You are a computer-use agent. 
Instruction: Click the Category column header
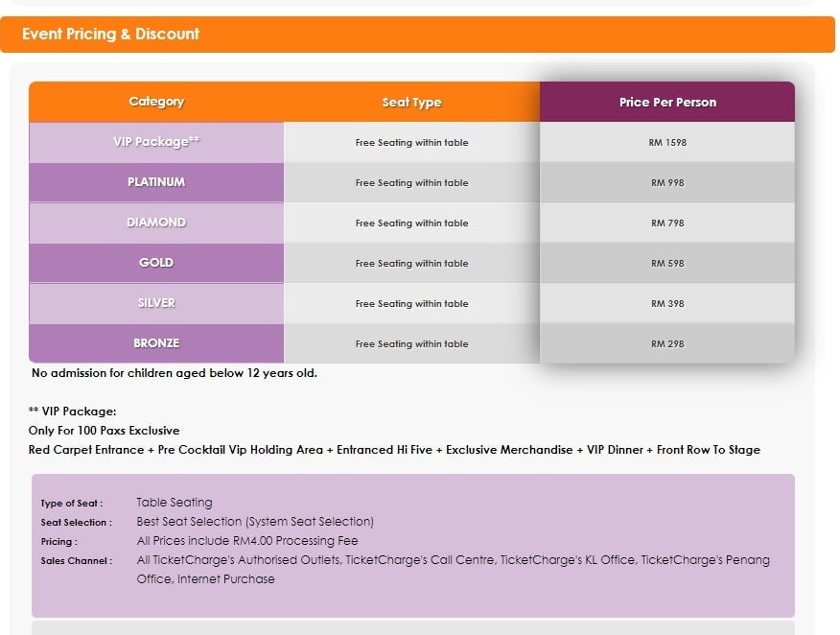pos(156,102)
